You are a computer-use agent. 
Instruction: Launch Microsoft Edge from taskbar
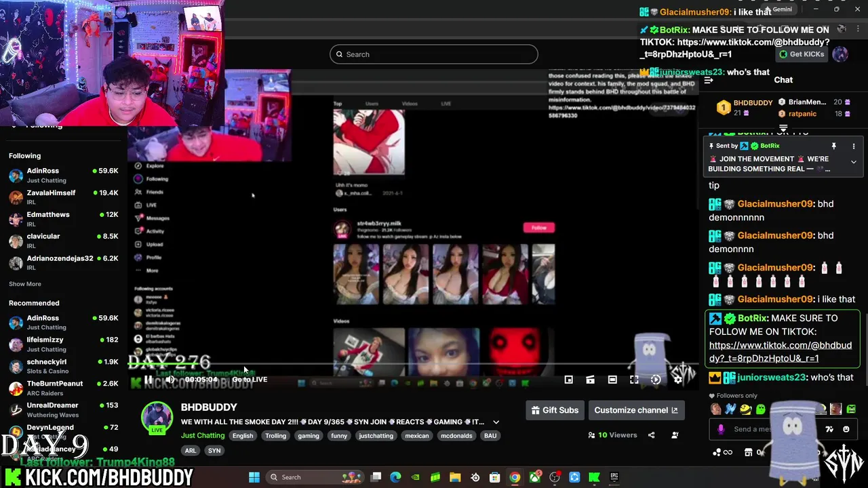pyautogui.click(x=396, y=477)
